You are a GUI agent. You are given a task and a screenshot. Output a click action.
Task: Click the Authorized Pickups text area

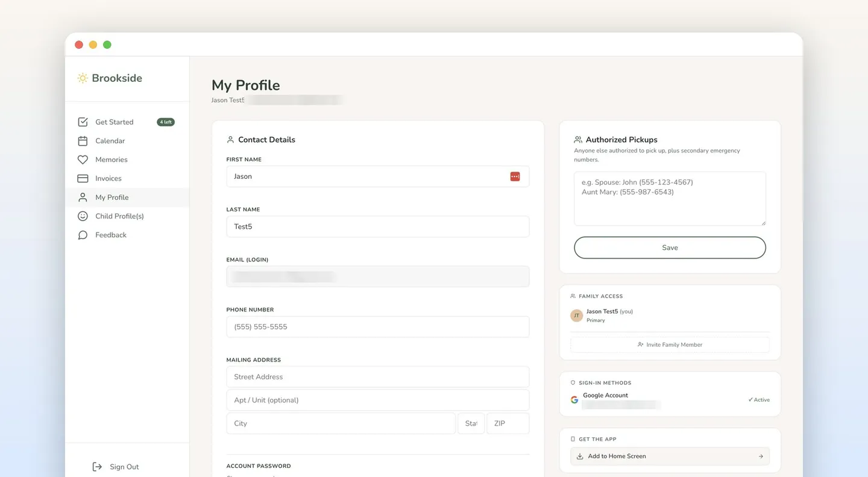coord(670,199)
